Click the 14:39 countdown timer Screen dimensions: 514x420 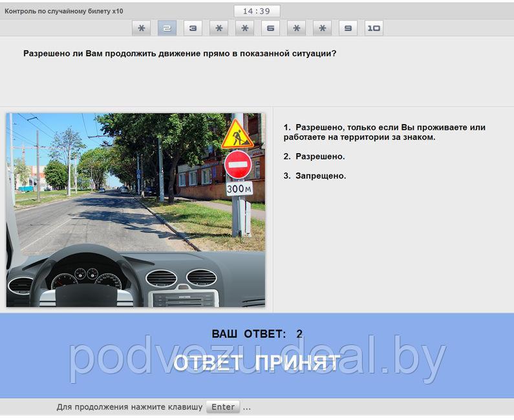point(257,11)
